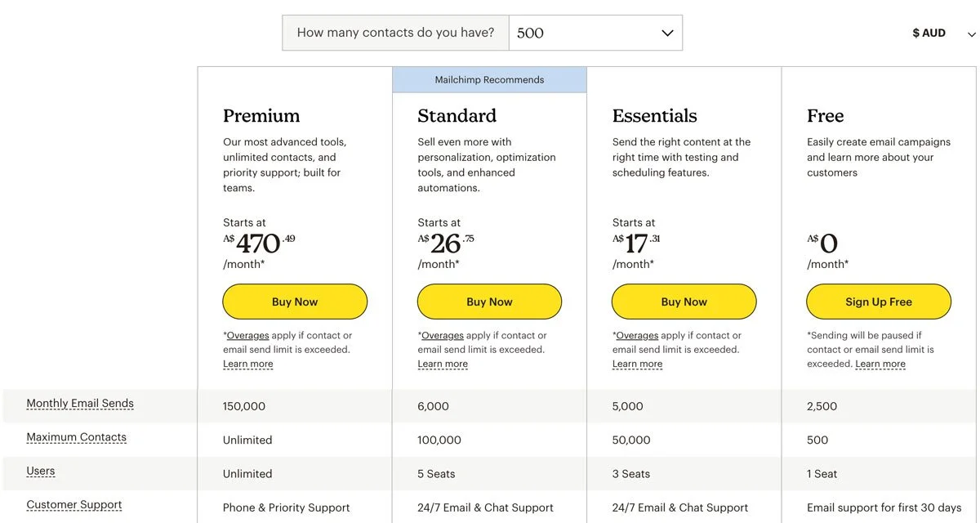Click Buy Now for Standard plan
Screen dimensions: 980x523
coord(489,302)
